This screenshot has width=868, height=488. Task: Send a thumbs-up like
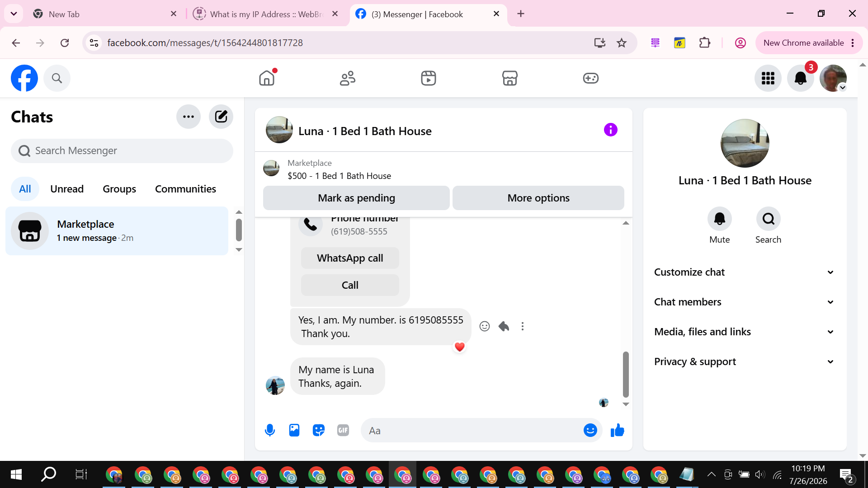[618, 430]
